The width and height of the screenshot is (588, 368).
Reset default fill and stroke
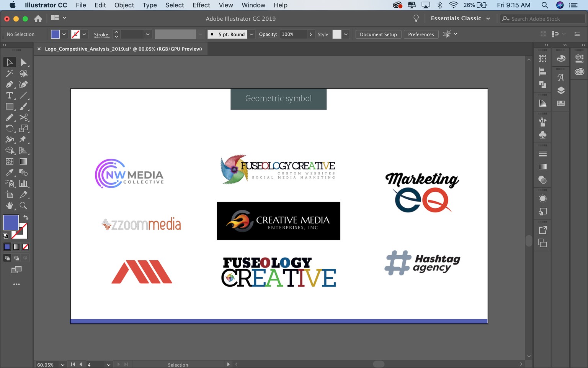[x=5, y=236]
